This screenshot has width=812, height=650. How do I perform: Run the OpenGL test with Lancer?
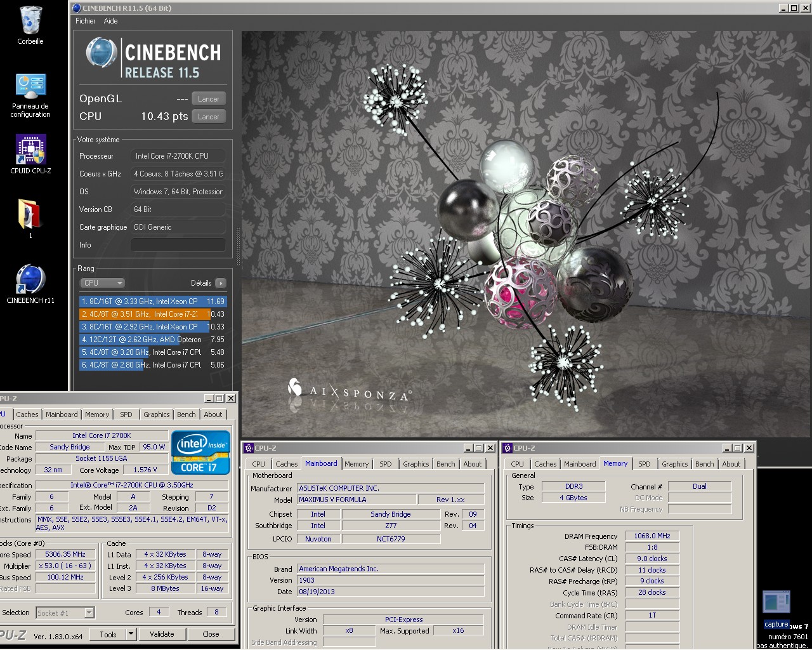click(209, 99)
